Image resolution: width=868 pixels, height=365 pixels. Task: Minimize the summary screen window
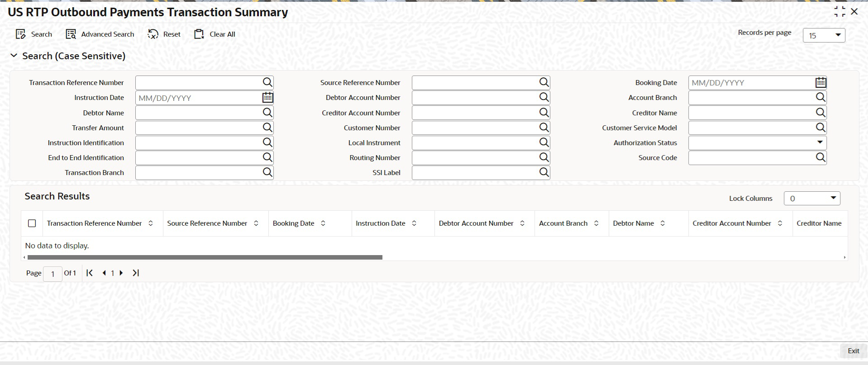(839, 12)
